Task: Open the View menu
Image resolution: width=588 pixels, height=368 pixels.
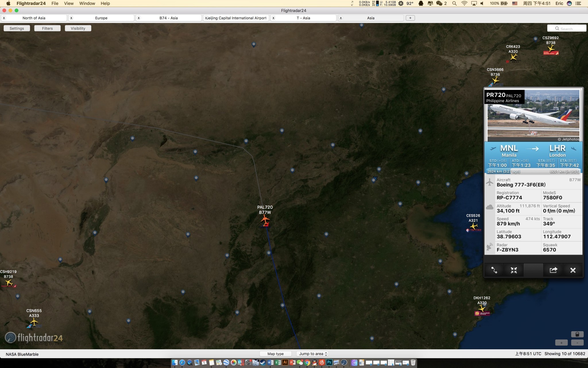Action: (69, 3)
